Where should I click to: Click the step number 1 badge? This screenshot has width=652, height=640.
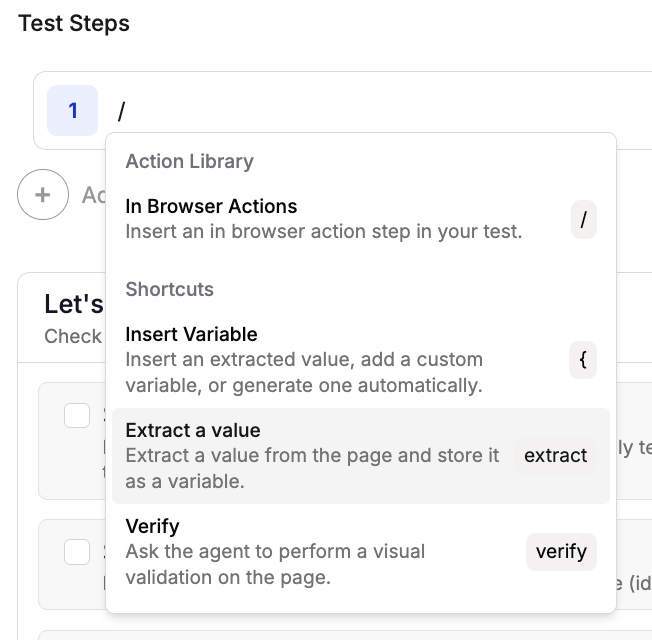point(73,110)
